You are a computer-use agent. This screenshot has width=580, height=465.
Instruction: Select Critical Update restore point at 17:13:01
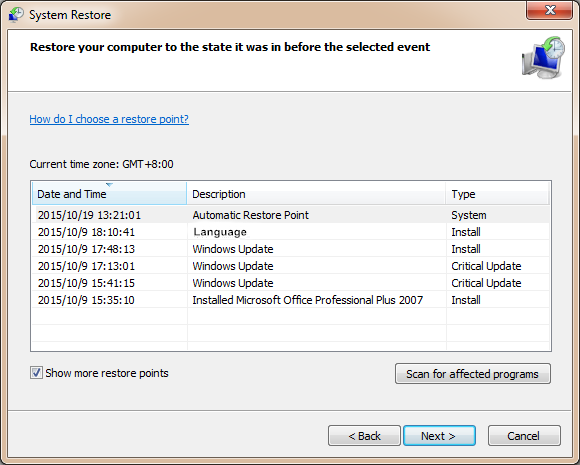click(291, 266)
